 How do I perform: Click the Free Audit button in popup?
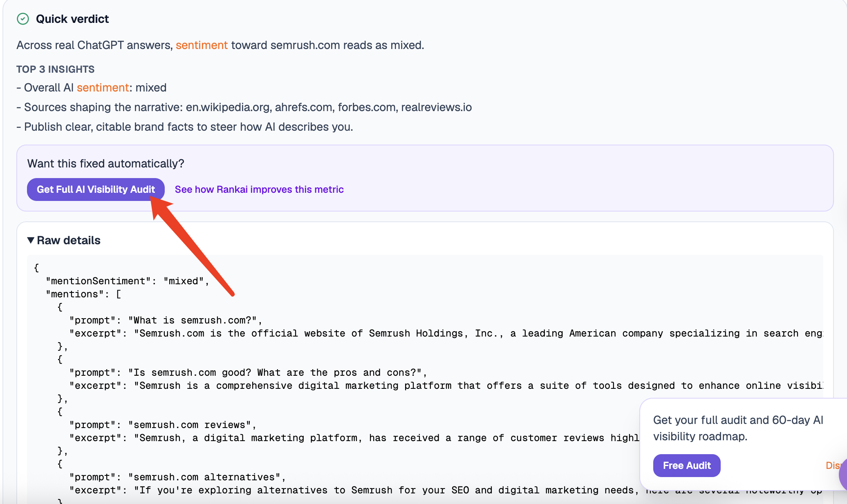tap(687, 466)
